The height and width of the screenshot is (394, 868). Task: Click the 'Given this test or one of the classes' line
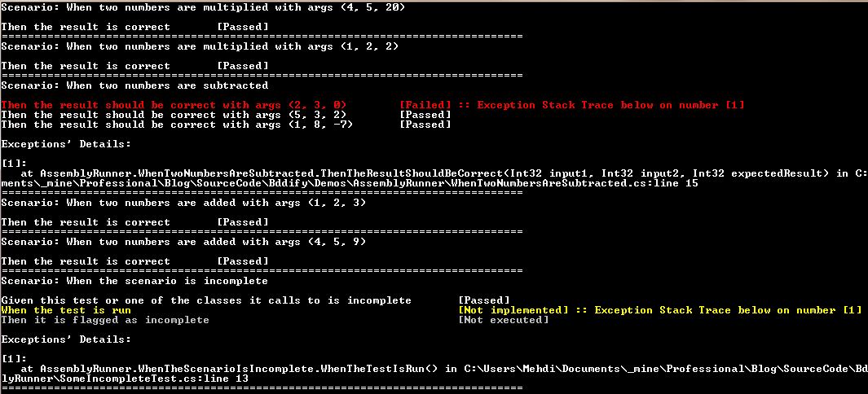pyautogui.click(x=206, y=300)
